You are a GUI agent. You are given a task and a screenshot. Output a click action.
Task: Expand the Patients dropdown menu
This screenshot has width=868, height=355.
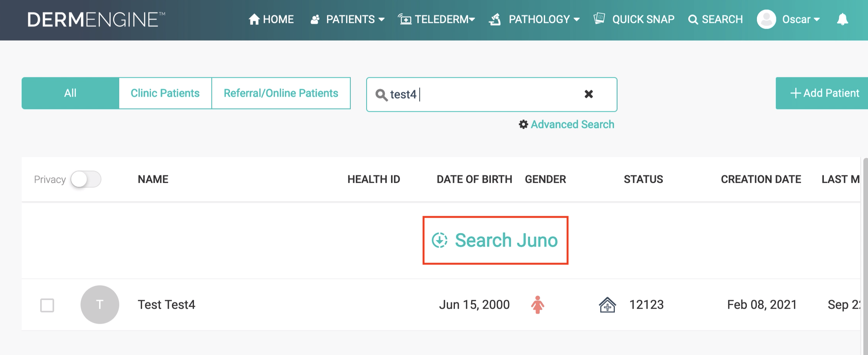pos(348,19)
